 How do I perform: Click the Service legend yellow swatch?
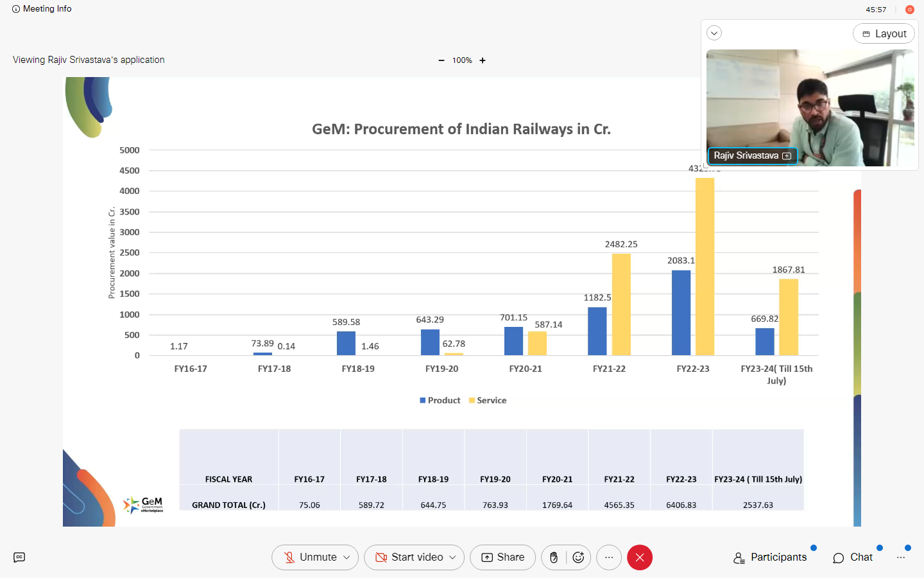click(x=472, y=400)
